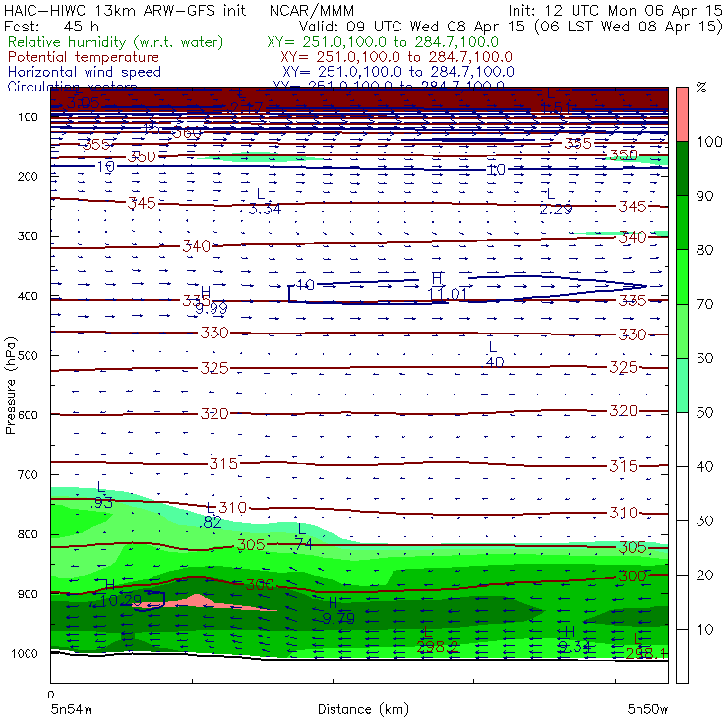Click the '9.79' wind maximum label
Viewport: 728px width, 728px height.
(338, 619)
